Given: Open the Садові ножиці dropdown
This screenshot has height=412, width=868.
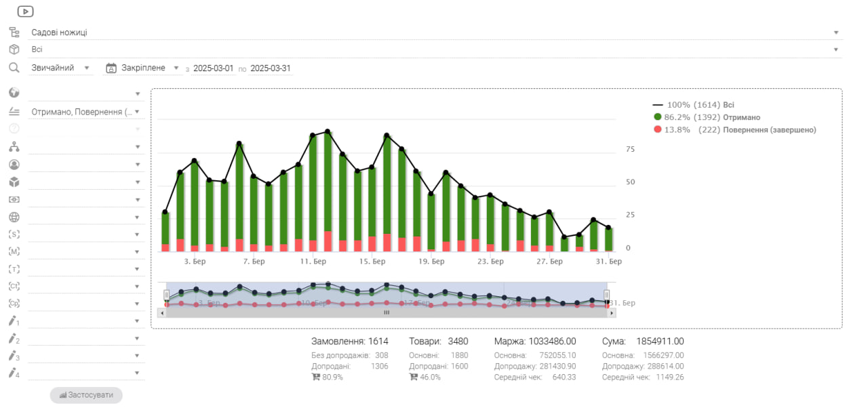Looking at the screenshot, I should click(435, 32).
